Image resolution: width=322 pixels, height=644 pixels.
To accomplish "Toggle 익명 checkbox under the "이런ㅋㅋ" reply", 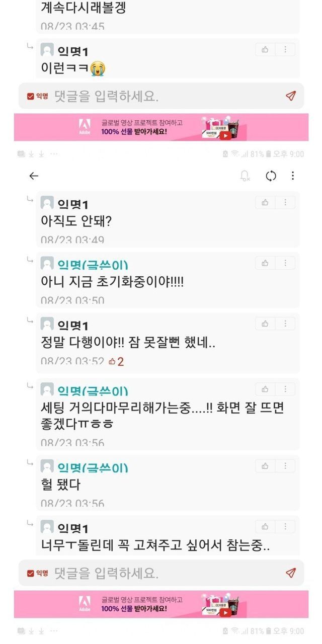I will point(31,96).
